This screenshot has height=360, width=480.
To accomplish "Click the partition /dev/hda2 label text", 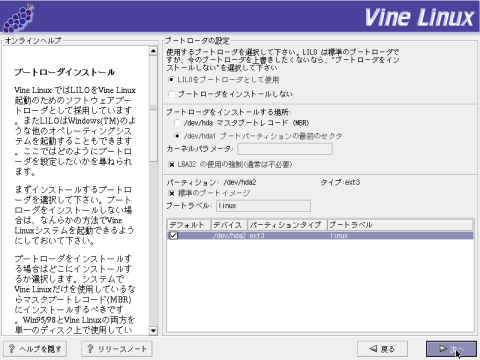I will tap(211, 182).
